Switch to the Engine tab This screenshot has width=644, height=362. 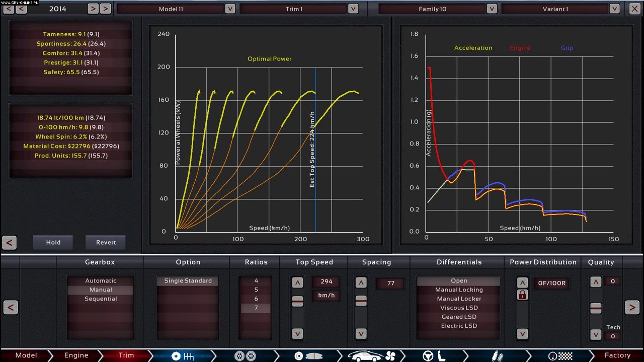tap(76, 355)
